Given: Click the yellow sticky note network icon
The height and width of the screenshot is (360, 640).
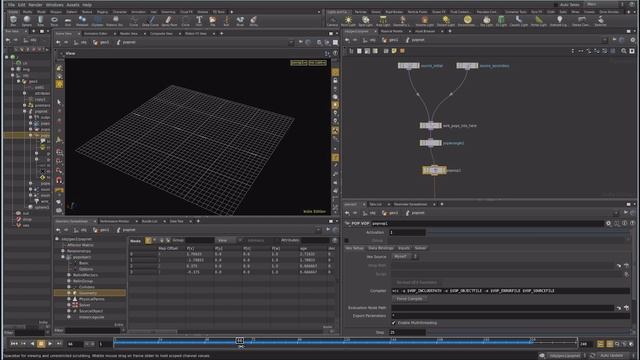Looking at the screenshot, I should point(394,51).
